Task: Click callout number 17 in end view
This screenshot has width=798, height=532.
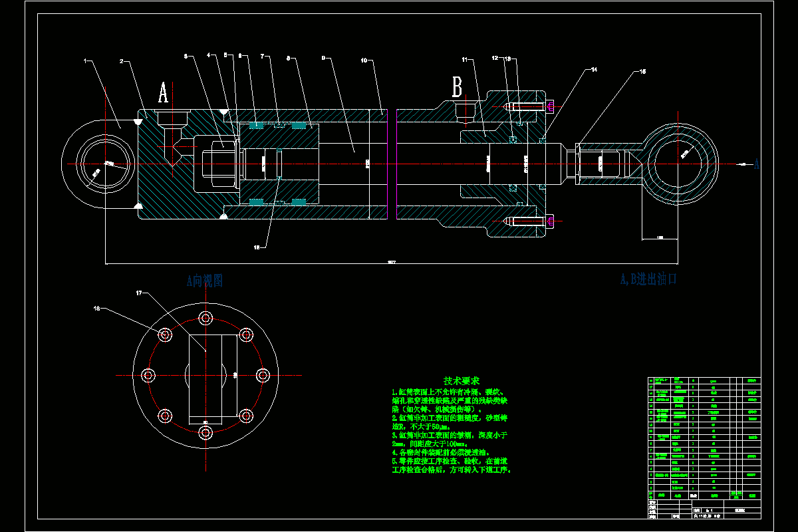Action: [139, 293]
